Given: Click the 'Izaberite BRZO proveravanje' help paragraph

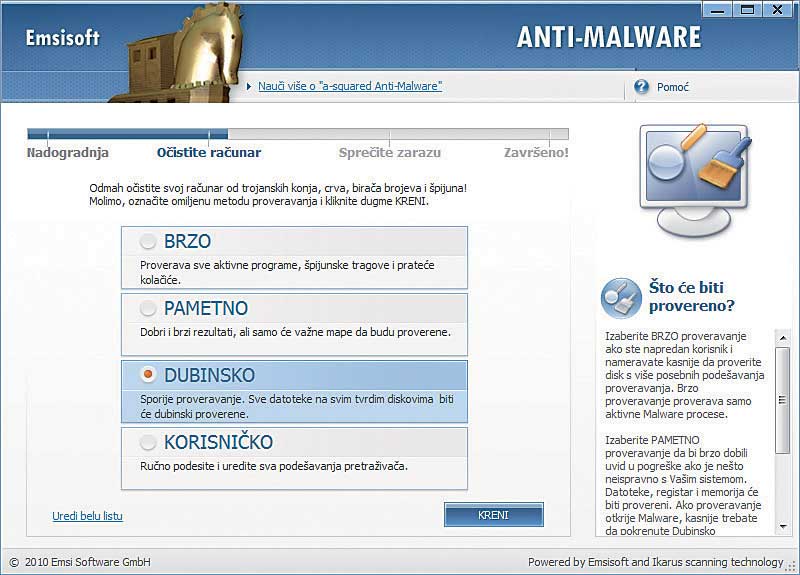Looking at the screenshot, I should (684, 375).
